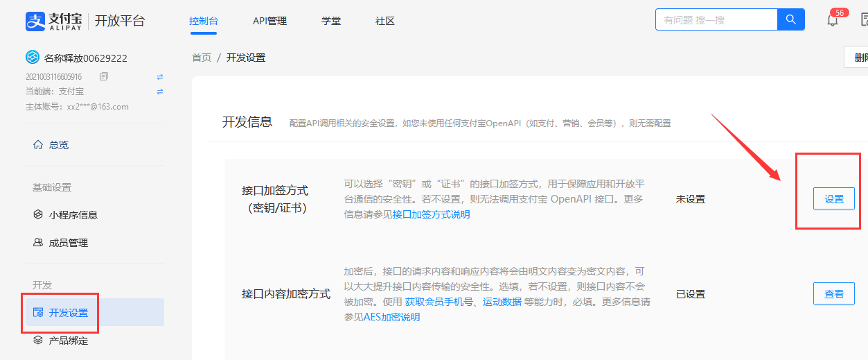The image size is (868, 360).
Task: Open 接口加签方式说明 link
Action: tap(431, 214)
